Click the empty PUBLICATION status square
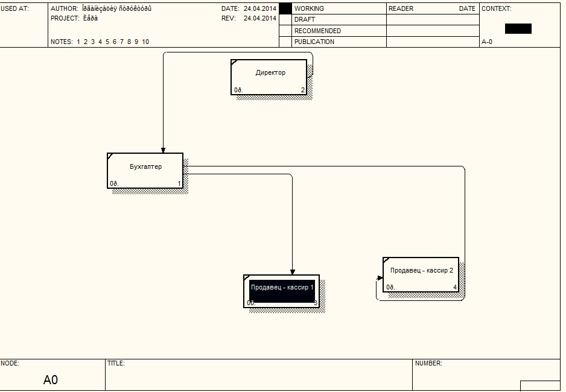Image resolution: width=566 pixels, height=392 pixels. tap(285, 42)
